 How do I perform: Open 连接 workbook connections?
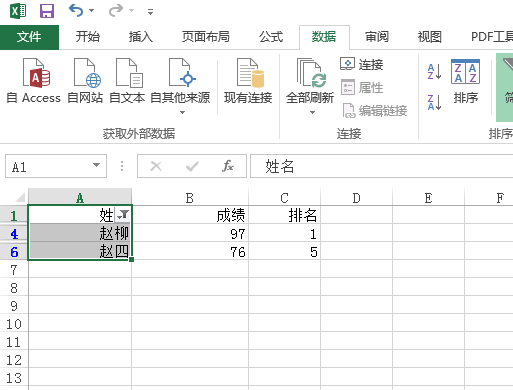coord(362,64)
